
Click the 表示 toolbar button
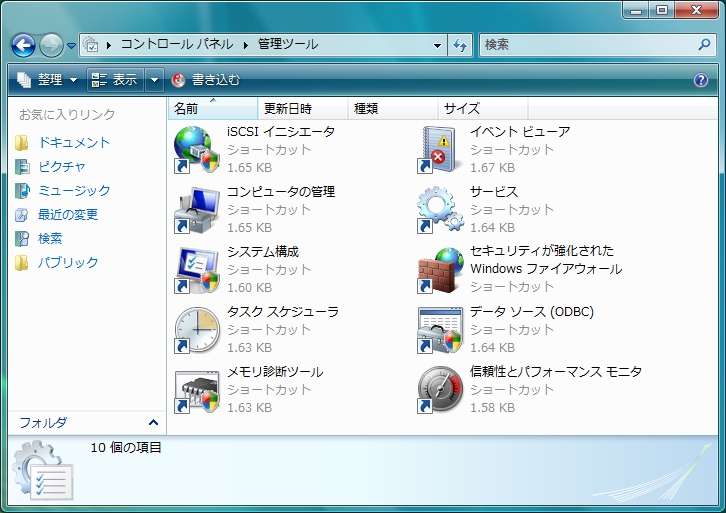coord(115,80)
